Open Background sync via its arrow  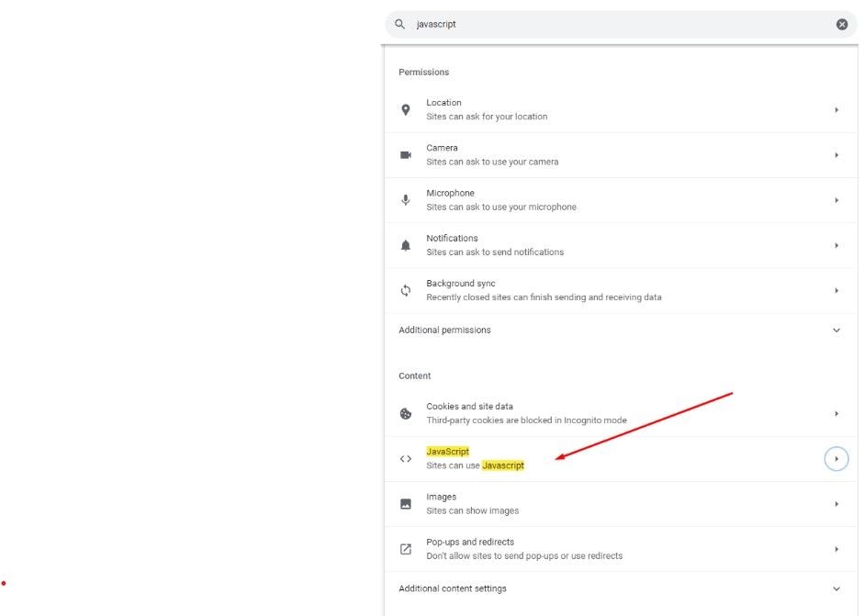pyautogui.click(x=836, y=290)
